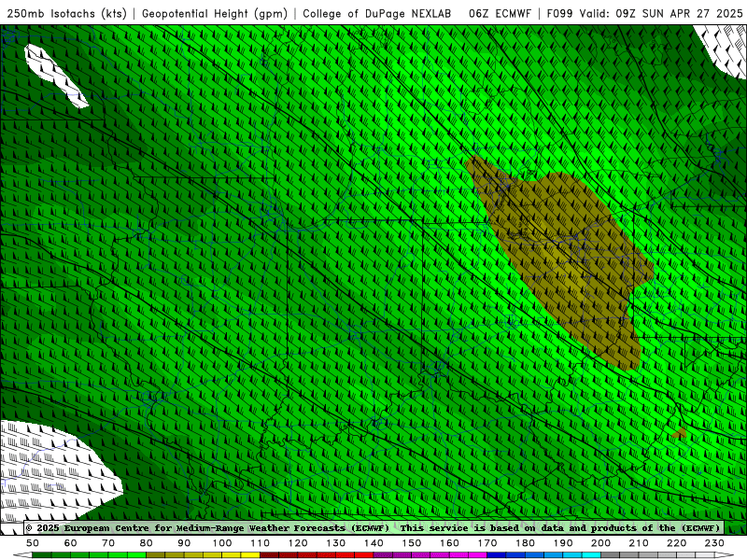Click the '70' legend label
The width and height of the screenshot is (747, 560).
click(x=108, y=543)
